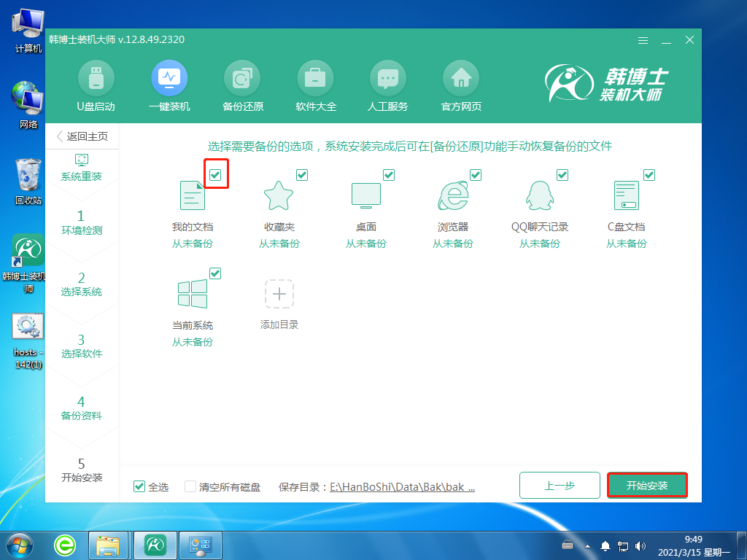
Task: Show hidden tray icons with the arrow
Action: (x=587, y=545)
